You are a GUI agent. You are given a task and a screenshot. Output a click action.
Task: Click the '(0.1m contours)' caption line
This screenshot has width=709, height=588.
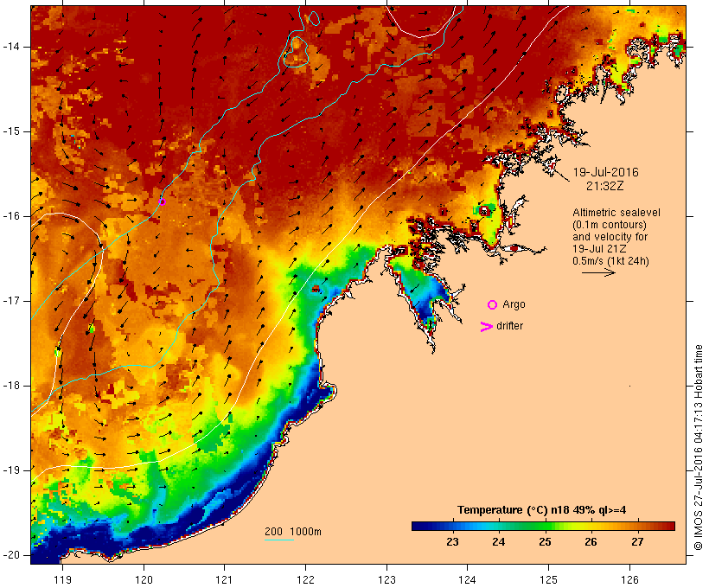click(x=609, y=225)
